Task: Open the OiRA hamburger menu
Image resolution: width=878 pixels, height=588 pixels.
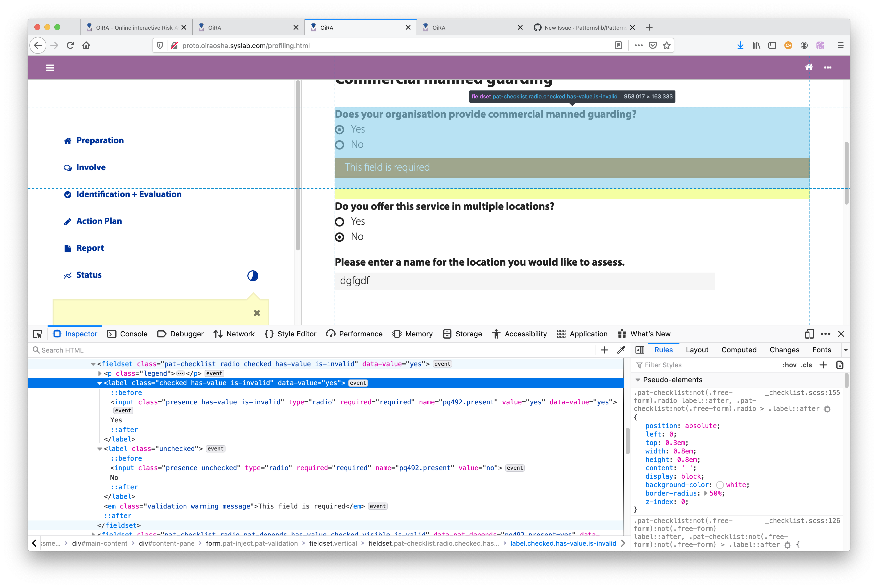Action: coord(50,68)
